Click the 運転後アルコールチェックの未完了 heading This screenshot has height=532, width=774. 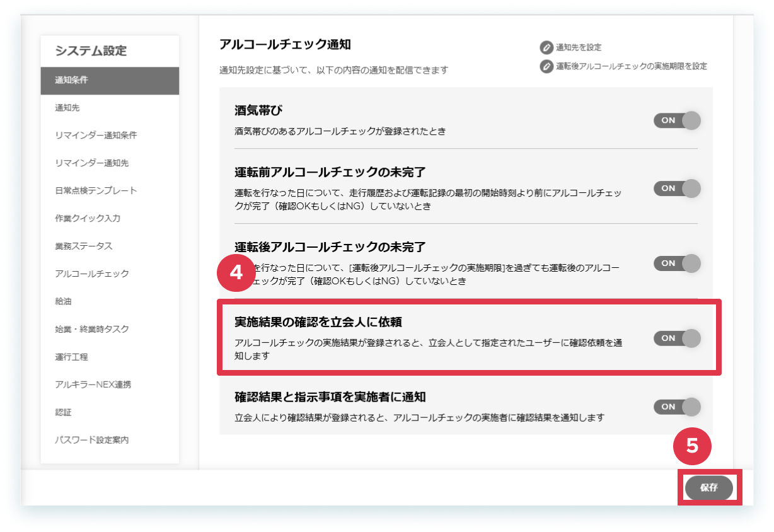coord(330,247)
